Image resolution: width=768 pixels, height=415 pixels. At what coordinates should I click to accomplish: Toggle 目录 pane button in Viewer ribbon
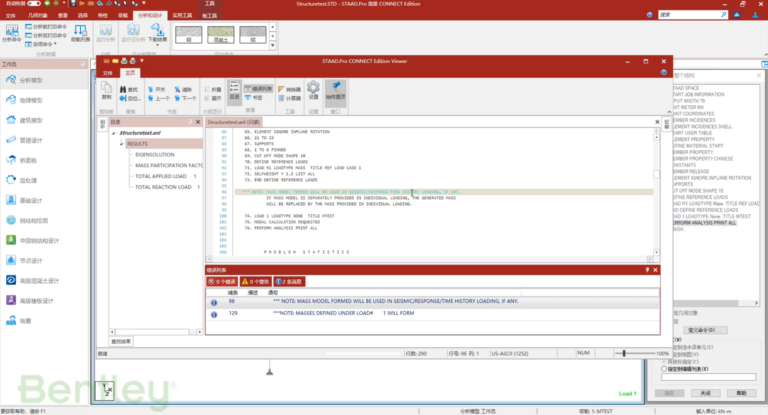point(235,91)
